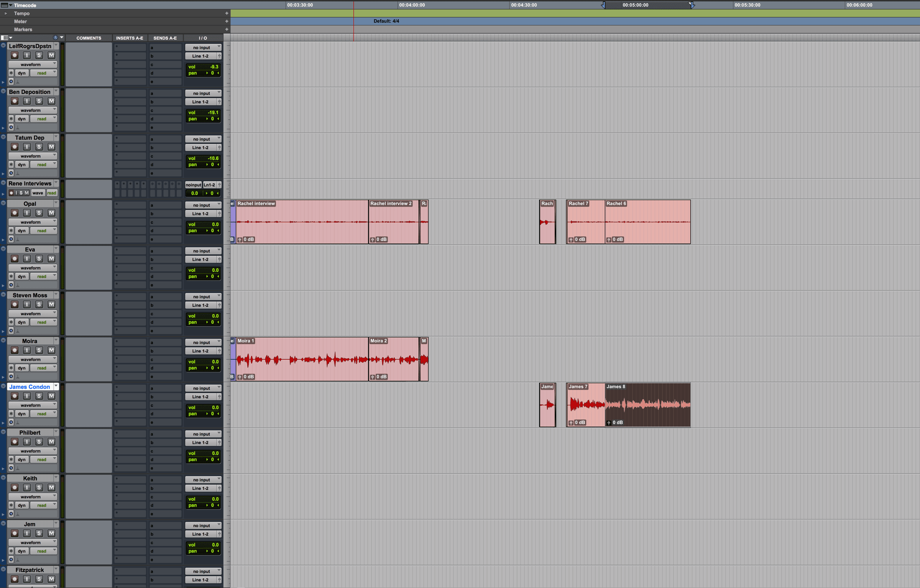
Task: Click the COMMENTS column header
Action: 89,38
